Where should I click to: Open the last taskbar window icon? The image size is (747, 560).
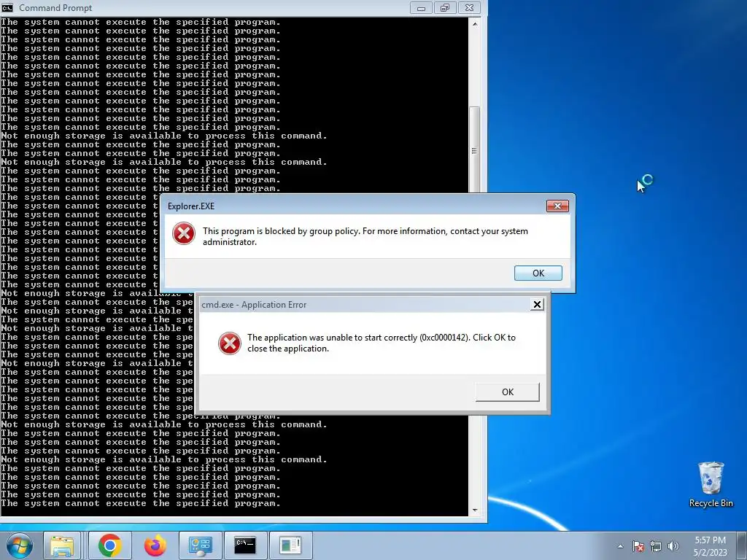pyautogui.click(x=290, y=545)
